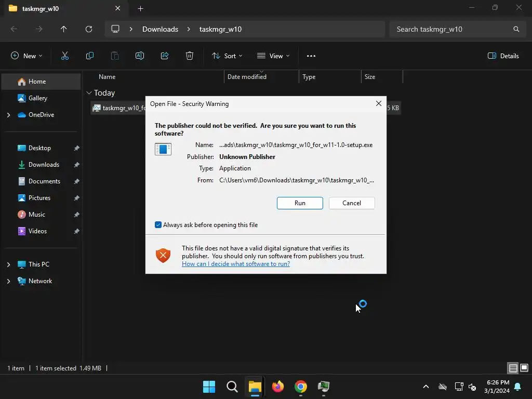Click the Cancel button
This screenshot has height=399, width=532.
tap(352, 203)
